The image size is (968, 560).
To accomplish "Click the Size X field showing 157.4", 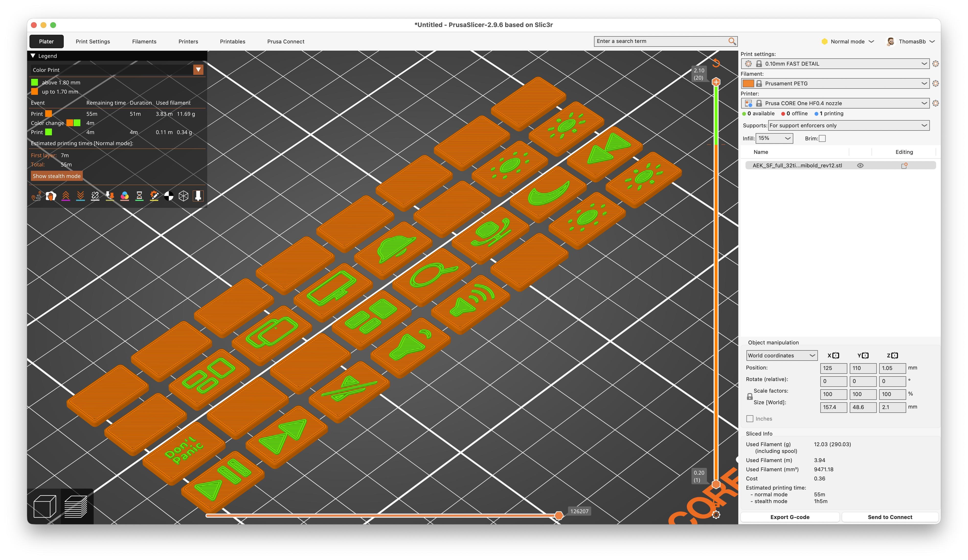I will (834, 407).
